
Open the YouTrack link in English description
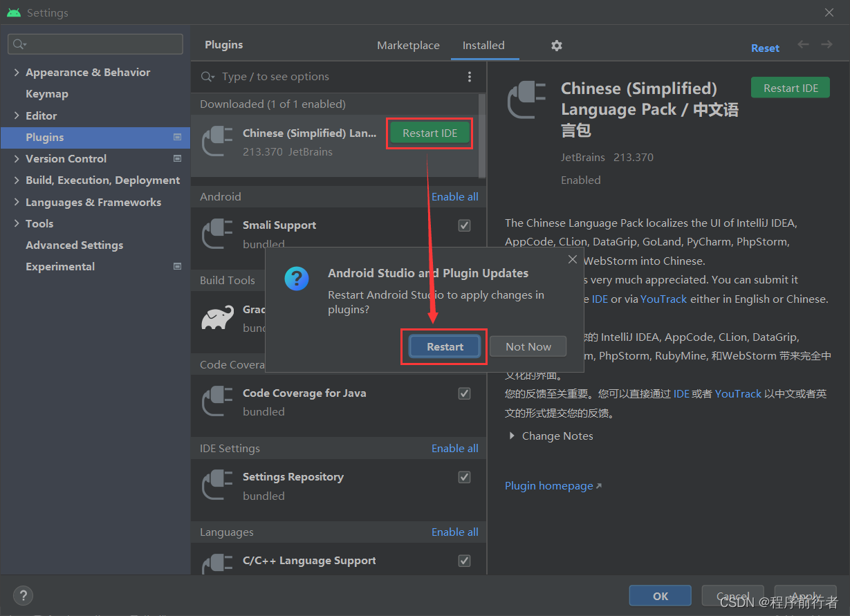(663, 299)
